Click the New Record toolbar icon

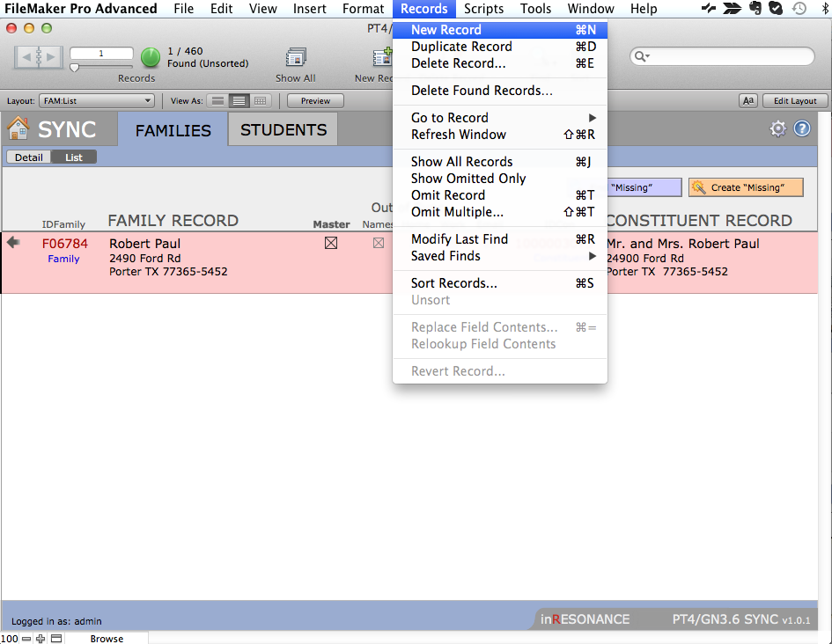click(382, 57)
